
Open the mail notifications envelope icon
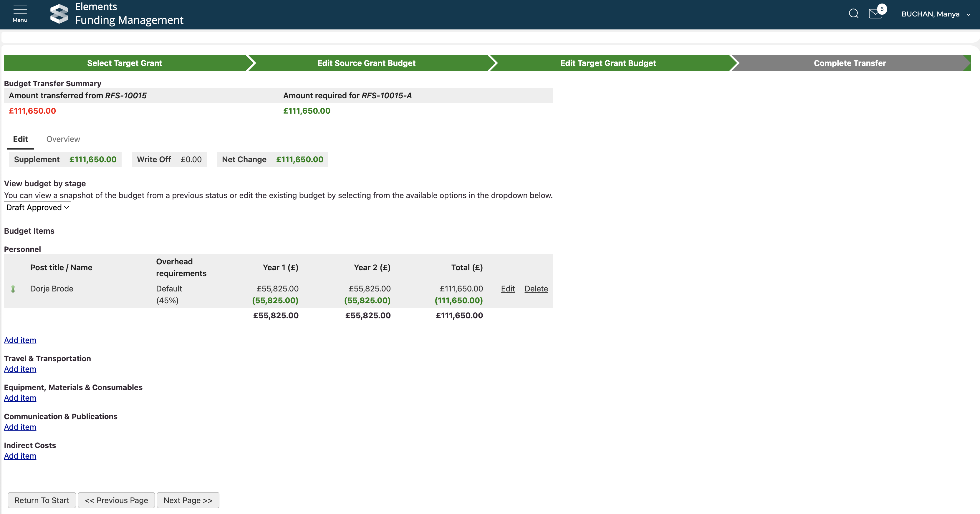point(875,14)
